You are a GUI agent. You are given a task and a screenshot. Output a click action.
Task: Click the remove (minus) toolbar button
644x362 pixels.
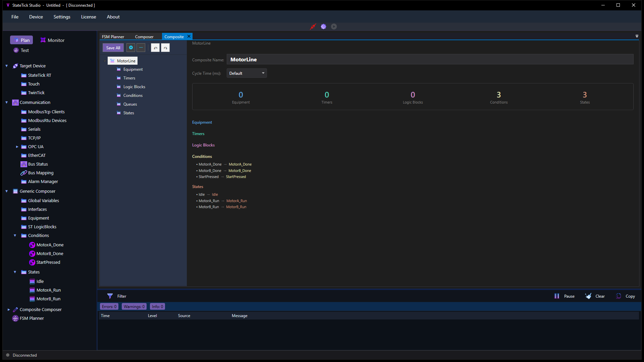click(x=141, y=48)
